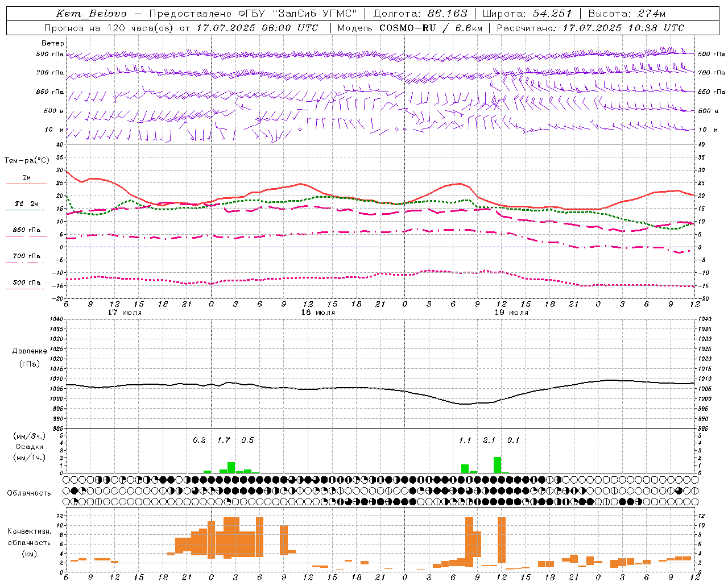This screenshot has height=582, width=728.
Task: Click the (гПа) unit under Давление
Action: 30,364
